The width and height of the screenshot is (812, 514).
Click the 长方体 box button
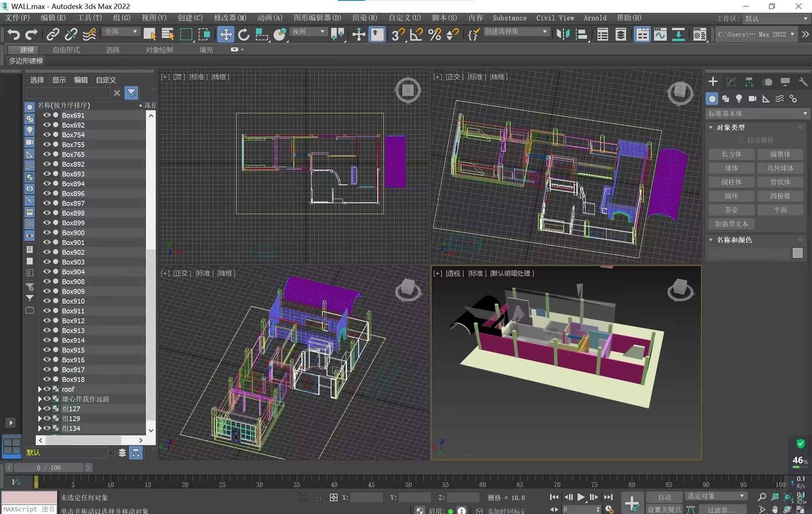[x=731, y=154]
